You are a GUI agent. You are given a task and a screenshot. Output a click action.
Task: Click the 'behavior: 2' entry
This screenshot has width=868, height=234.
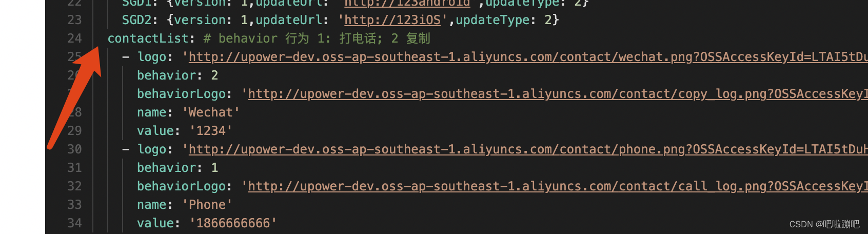177,75
